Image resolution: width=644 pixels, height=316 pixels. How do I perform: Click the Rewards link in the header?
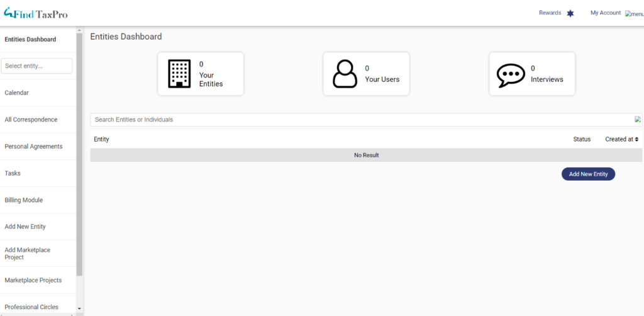[x=550, y=13]
